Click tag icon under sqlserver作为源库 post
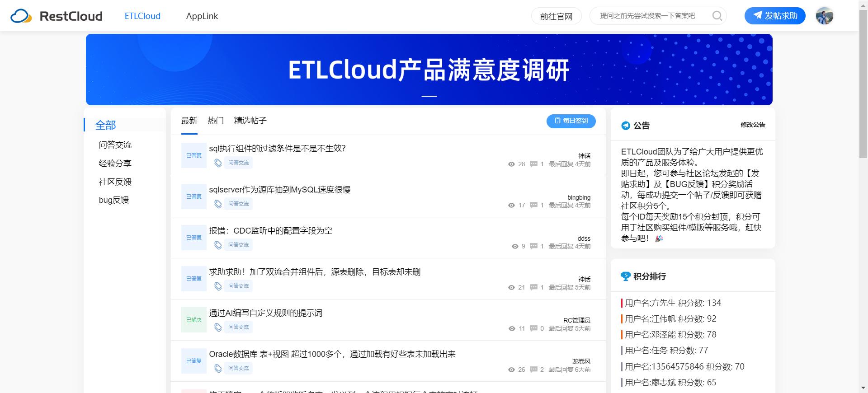 pos(218,204)
